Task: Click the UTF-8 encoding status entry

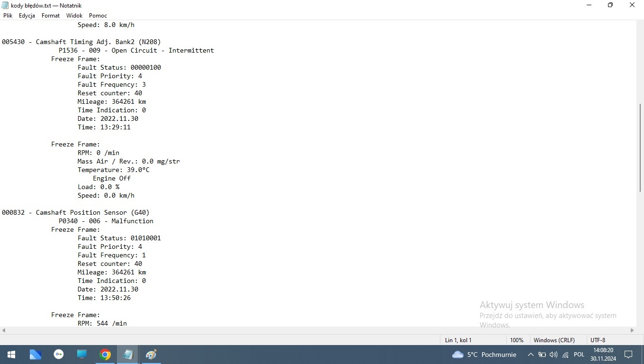Action: 598,340
